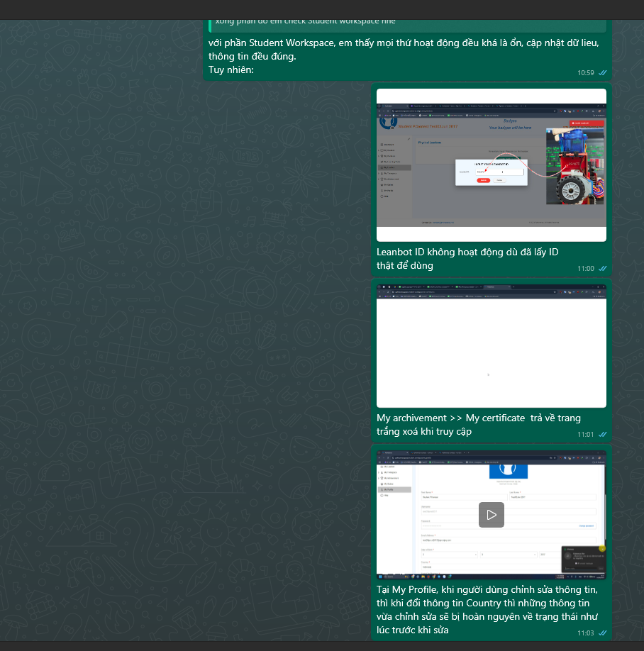Play the My Profile video

tap(492, 515)
